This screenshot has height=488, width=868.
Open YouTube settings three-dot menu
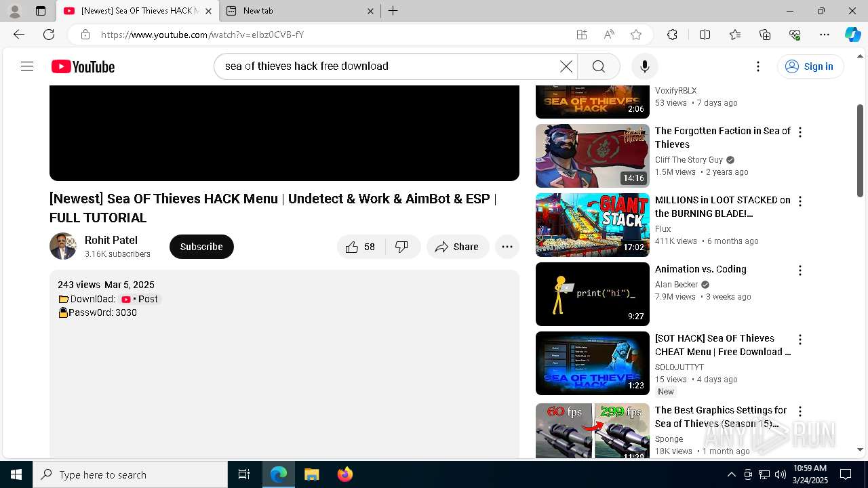click(758, 66)
